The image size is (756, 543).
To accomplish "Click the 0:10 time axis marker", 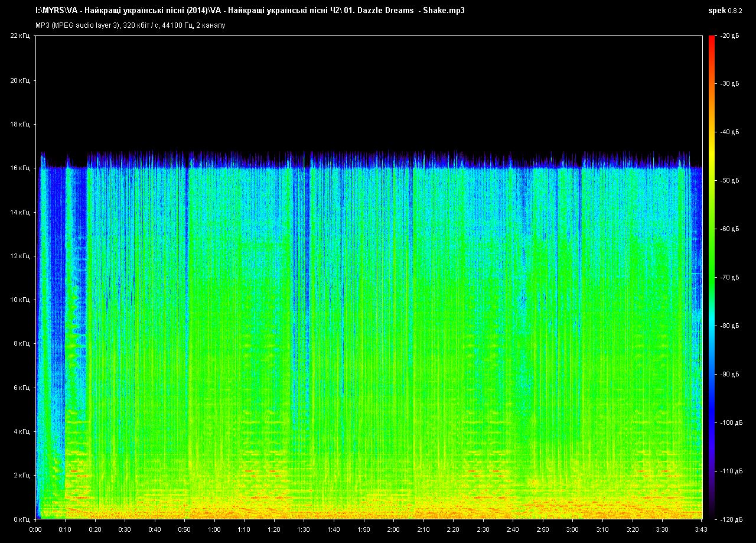I will (x=65, y=529).
